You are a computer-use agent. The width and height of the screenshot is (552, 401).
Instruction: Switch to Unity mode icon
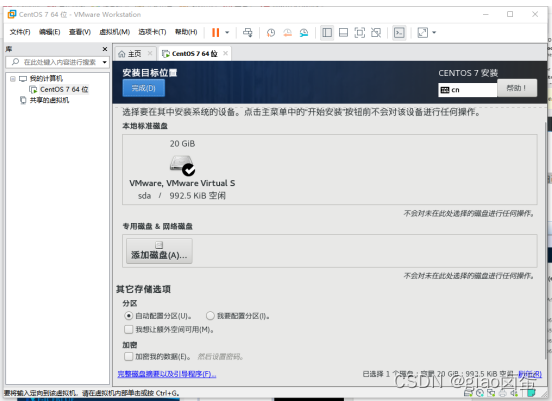(376, 32)
